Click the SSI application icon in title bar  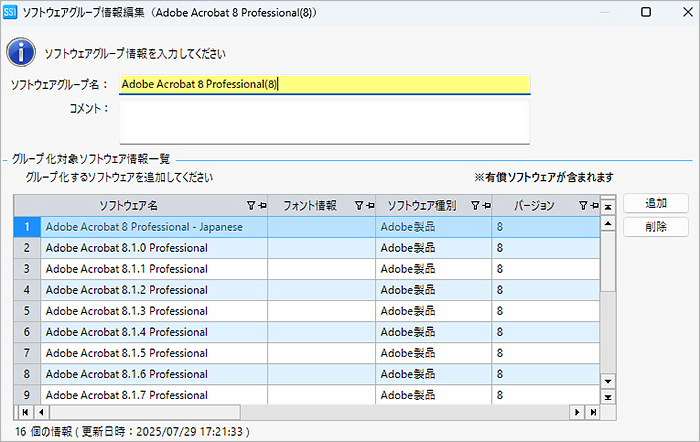(x=10, y=12)
